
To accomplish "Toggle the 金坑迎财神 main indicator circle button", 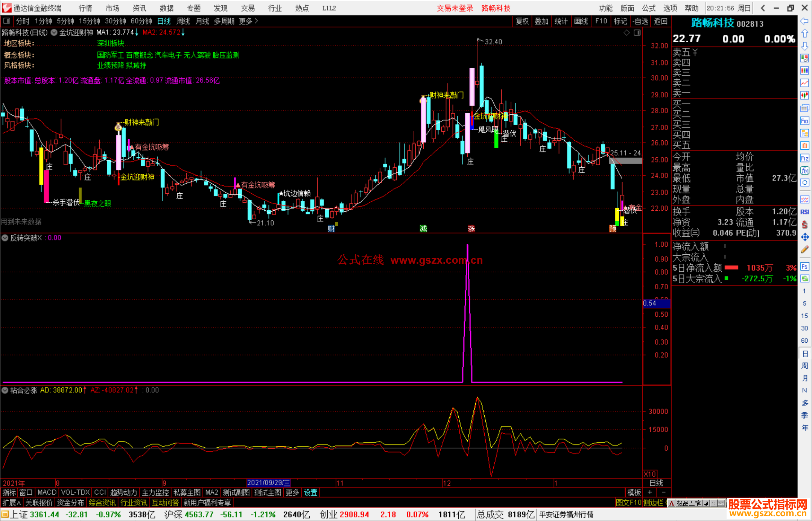I will pyautogui.click(x=54, y=32).
